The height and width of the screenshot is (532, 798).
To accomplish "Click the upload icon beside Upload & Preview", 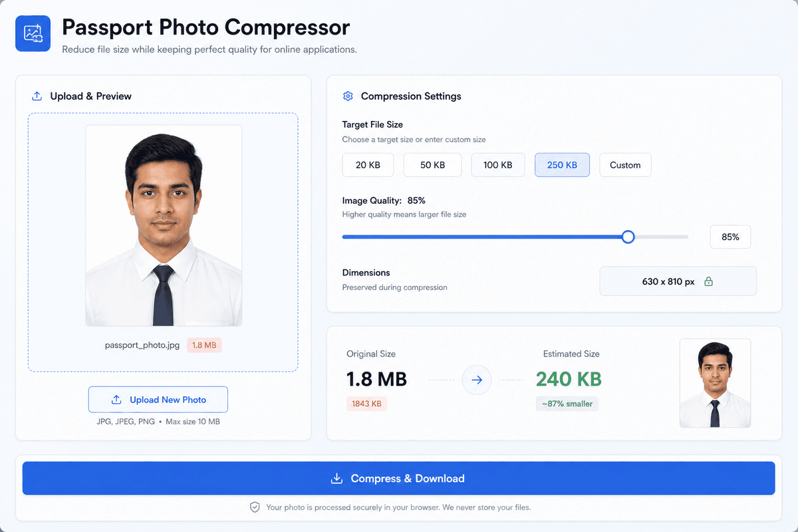I will (37, 96).
